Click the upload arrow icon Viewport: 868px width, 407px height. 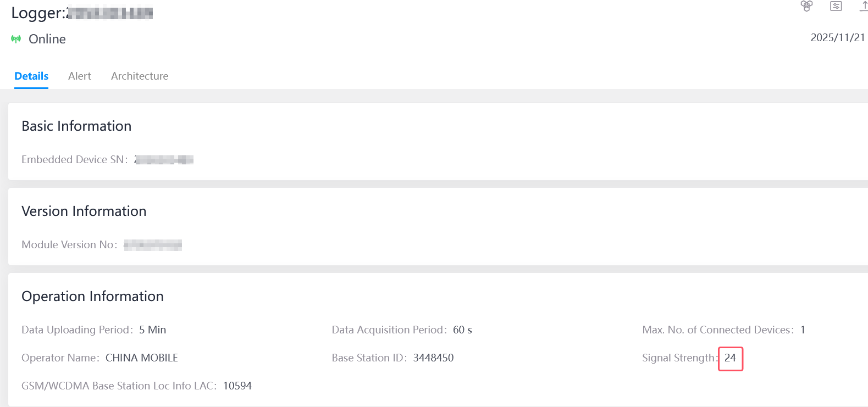pyautogui.click(x=864, y=6)
